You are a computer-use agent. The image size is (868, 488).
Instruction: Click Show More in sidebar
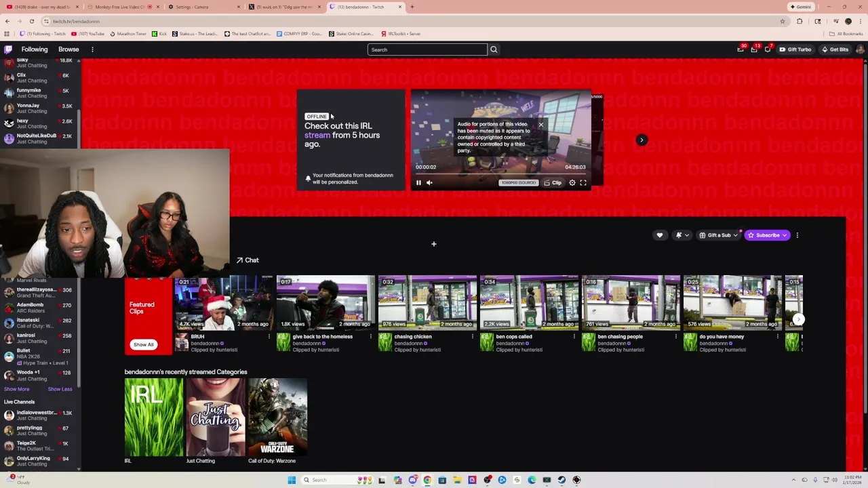pos(17,389)
